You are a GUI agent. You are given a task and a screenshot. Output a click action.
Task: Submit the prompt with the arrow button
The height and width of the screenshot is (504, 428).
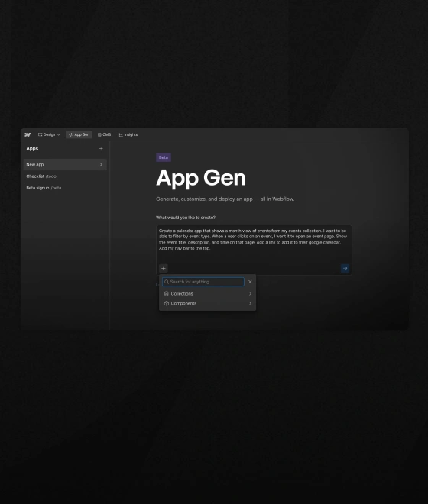[345, 268]
